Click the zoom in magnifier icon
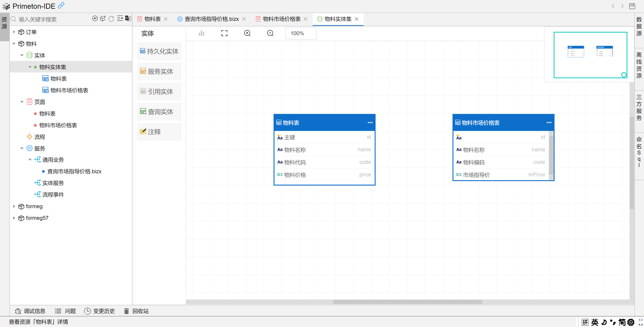Image resolution: width=644 pixels, height=327 pixels. click(247, 33)
